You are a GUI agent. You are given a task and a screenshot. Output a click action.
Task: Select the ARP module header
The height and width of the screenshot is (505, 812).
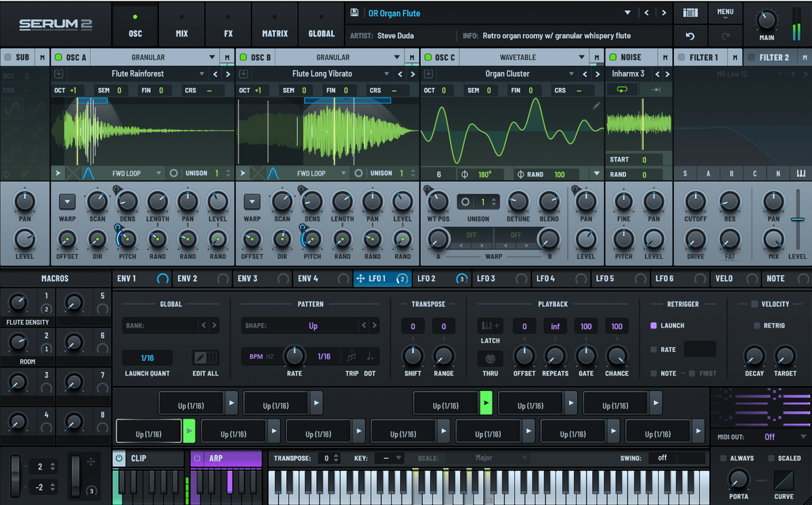[x=226, y=458]
